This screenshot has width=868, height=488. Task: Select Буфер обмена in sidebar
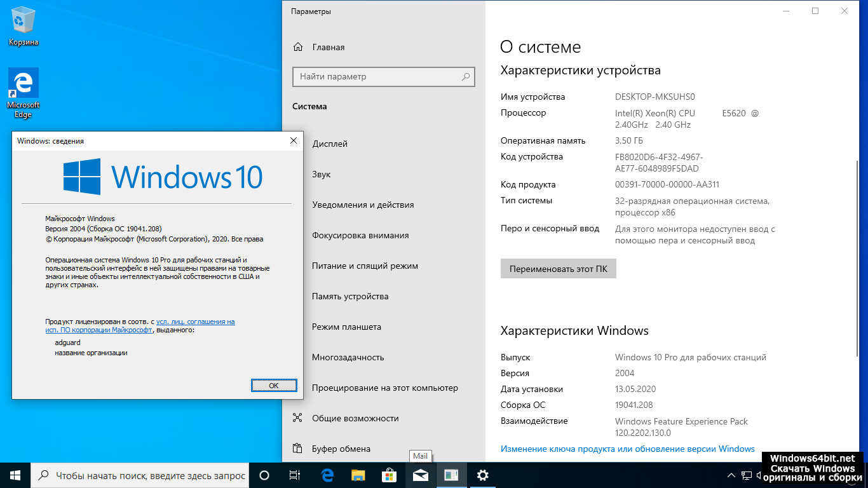[341, 449]
